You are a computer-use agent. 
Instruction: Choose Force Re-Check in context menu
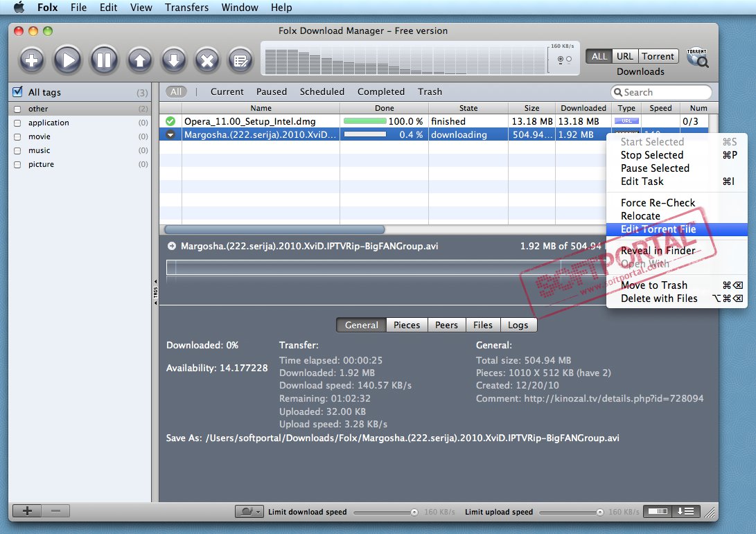pyautogui.click(x=676, y=203)
